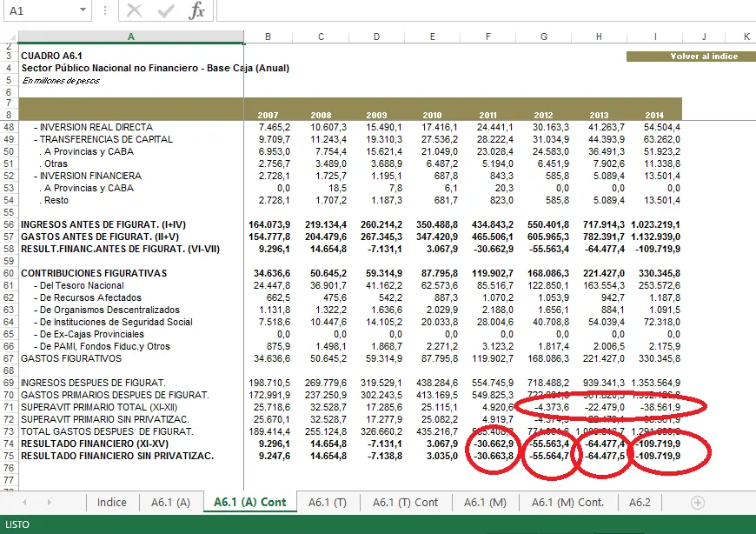Select column A header
Viewport: 756px width, 534px height.
click(130, 37)
